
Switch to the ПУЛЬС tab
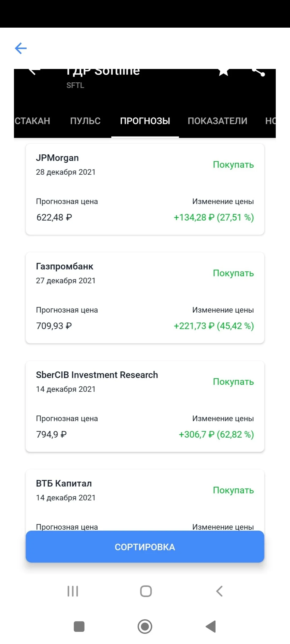tap(85, 121)
